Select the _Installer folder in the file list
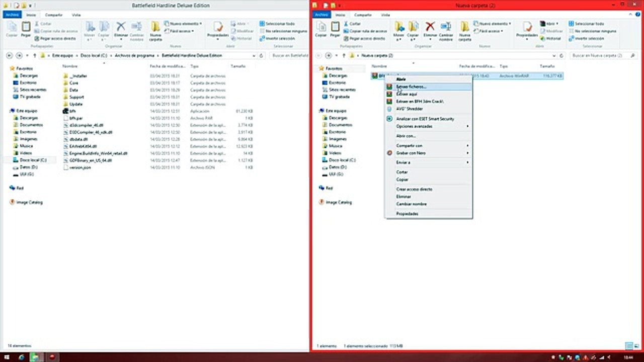Screen dimensions: 644x362 pos(78,76)
